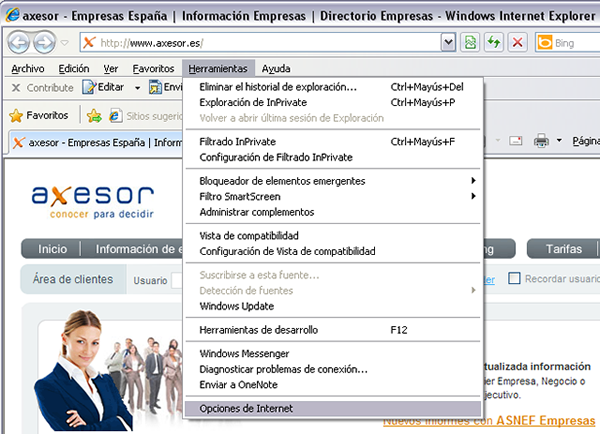600x434 pixels.
Task: Click Add to Favorites Bar star icon
Action: pyautogui.click(x=94, y=115)
